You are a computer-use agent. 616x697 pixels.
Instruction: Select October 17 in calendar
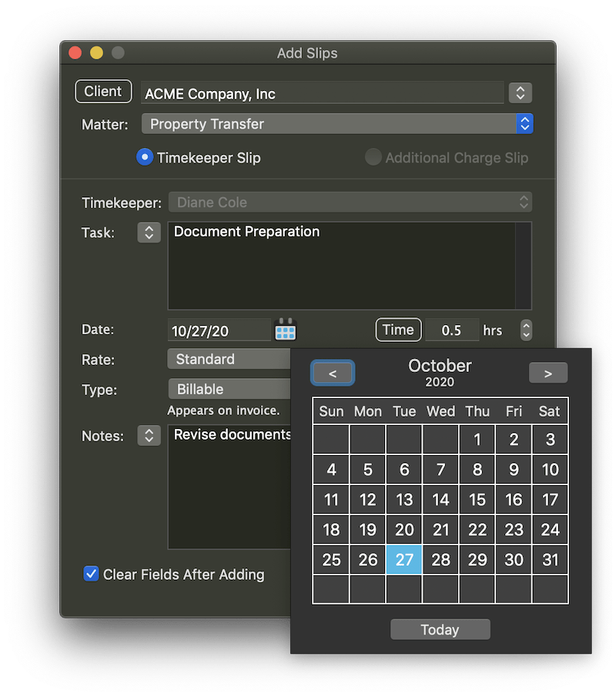coord(550,500)
